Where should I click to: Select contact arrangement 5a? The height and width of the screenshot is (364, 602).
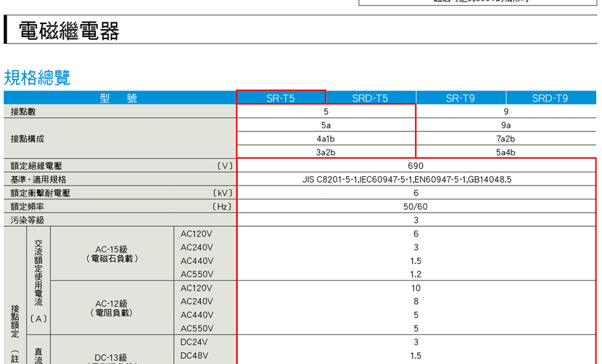click(x=326, y=125)
